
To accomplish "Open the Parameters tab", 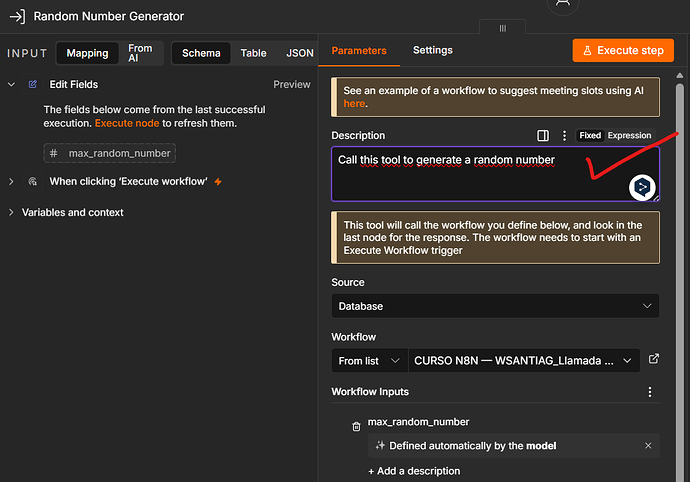I will tap(359, 51).
